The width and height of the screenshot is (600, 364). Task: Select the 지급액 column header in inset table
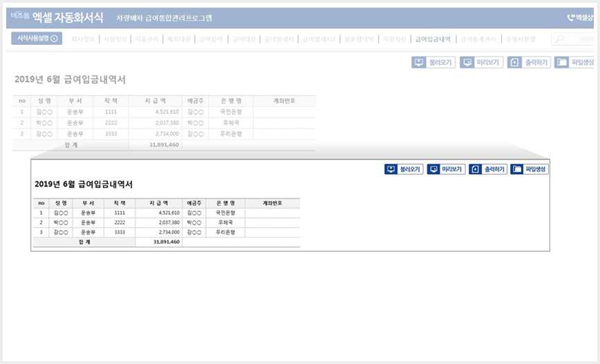[x=159, y=203]
